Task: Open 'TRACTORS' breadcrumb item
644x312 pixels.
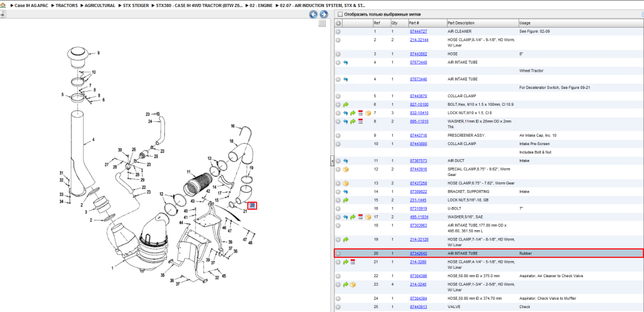Action: tap(66, 6)
